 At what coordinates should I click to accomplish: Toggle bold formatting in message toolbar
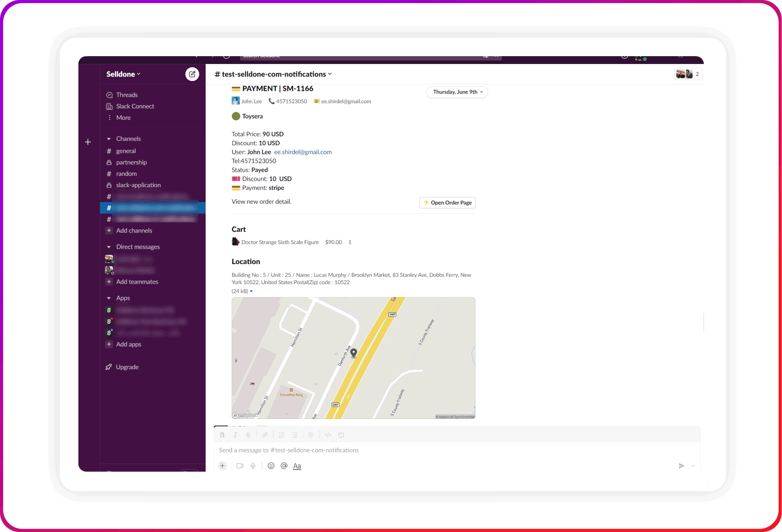click(222, 434)
